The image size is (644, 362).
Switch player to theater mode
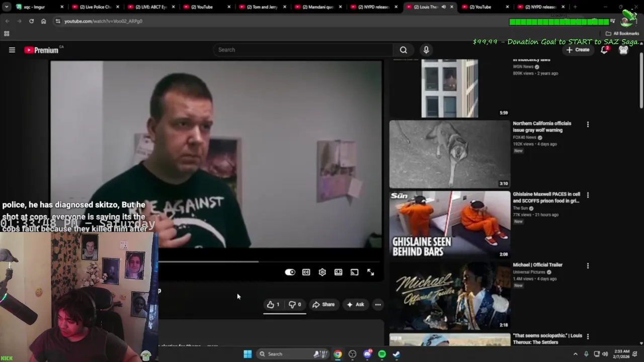pyautogui.click(x=338, y=272)
